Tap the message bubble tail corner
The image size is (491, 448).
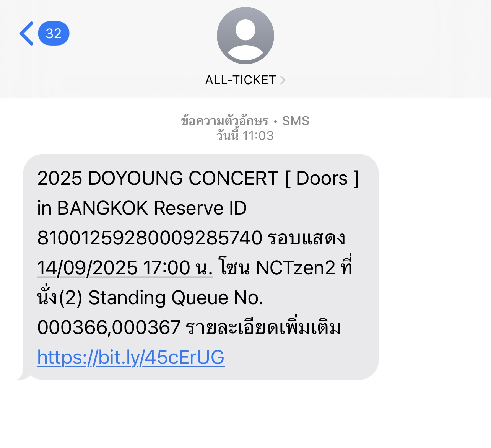coord(22,377)
